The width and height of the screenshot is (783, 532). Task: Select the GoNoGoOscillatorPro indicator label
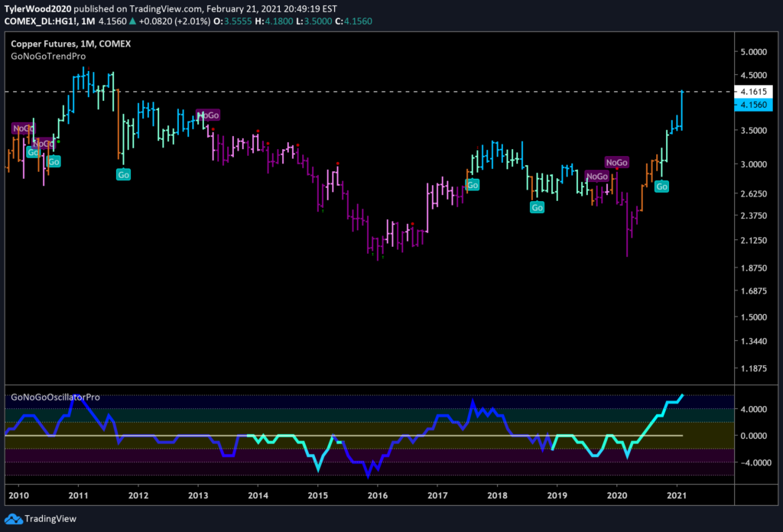[55, 397]
